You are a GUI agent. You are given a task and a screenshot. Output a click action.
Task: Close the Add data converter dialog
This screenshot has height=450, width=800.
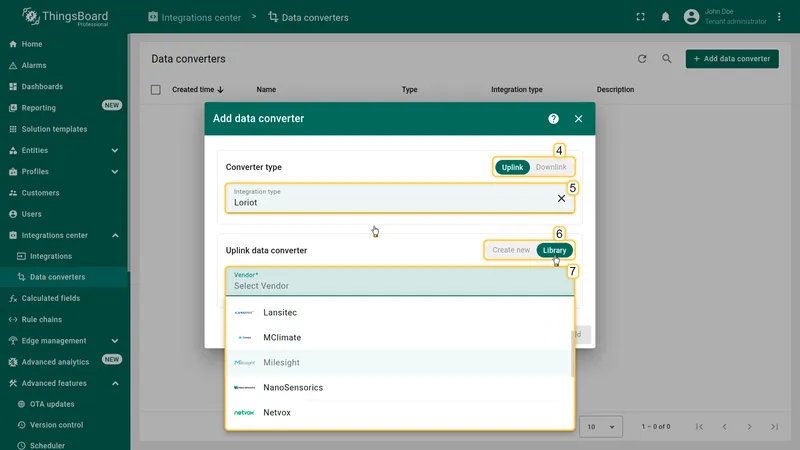coord(579,119)
